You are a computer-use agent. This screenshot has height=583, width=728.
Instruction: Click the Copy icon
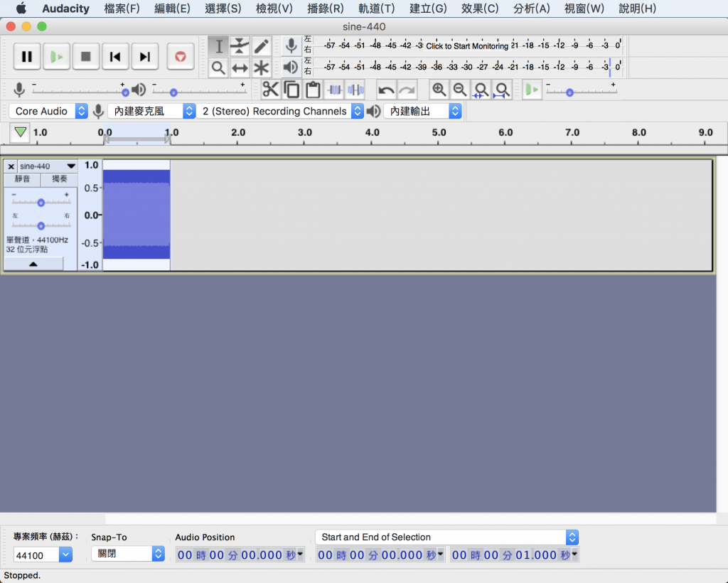(291, 90)
